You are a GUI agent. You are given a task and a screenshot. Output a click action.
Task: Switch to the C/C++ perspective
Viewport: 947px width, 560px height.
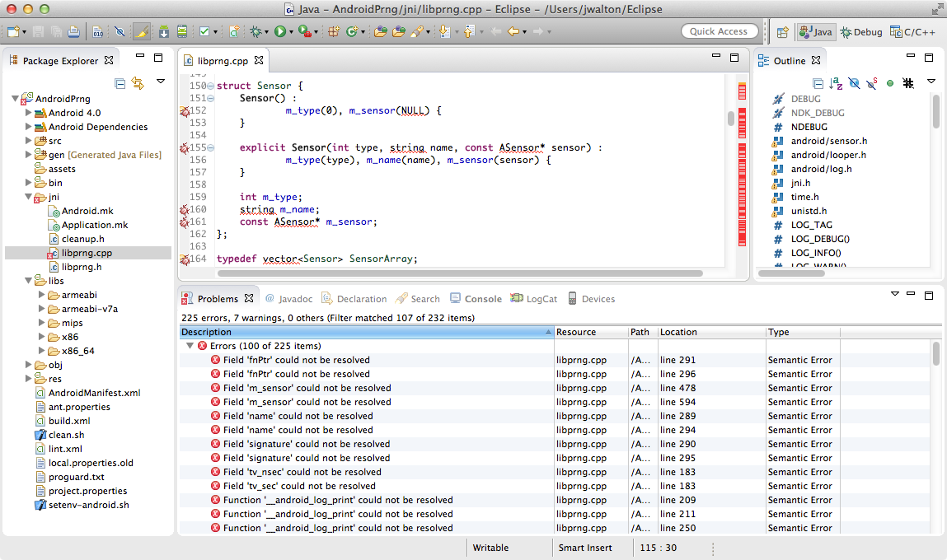click(x=912, y=32)
